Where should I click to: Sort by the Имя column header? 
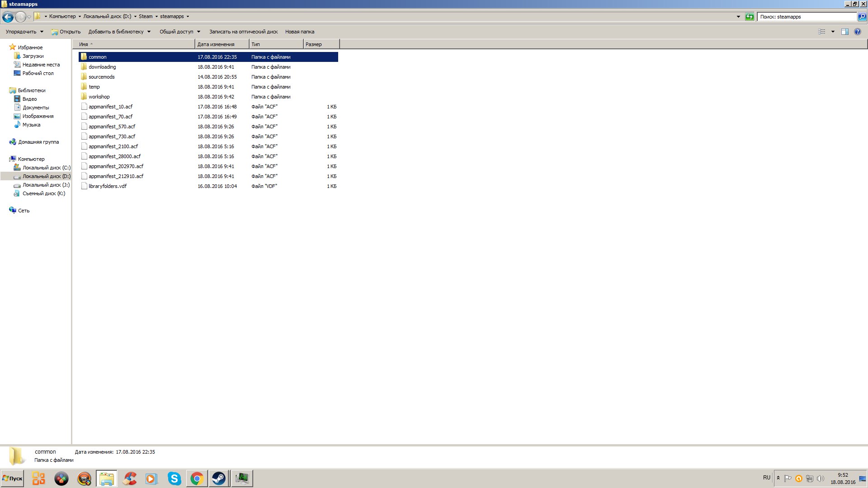(x=134, y=44)
